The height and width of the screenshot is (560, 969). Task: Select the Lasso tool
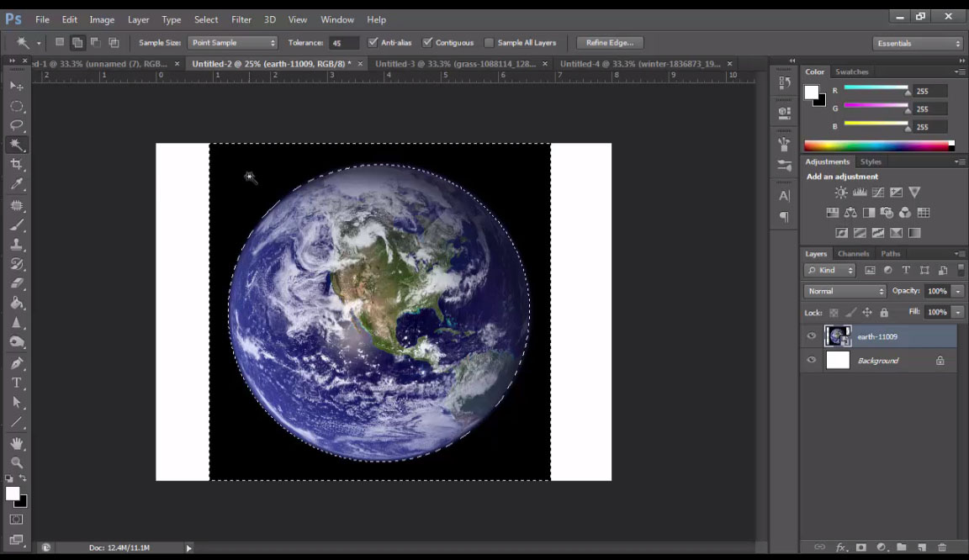pyautogui.click(x=17, y=125)
